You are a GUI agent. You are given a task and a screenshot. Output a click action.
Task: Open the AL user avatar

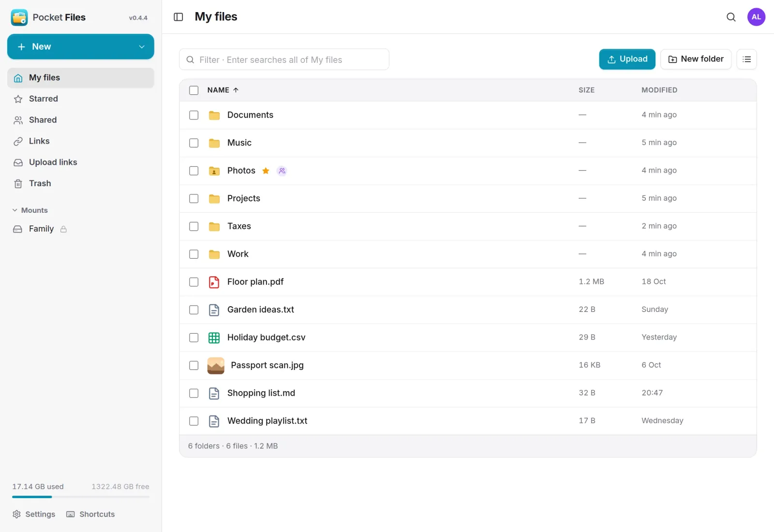point(756,17)
